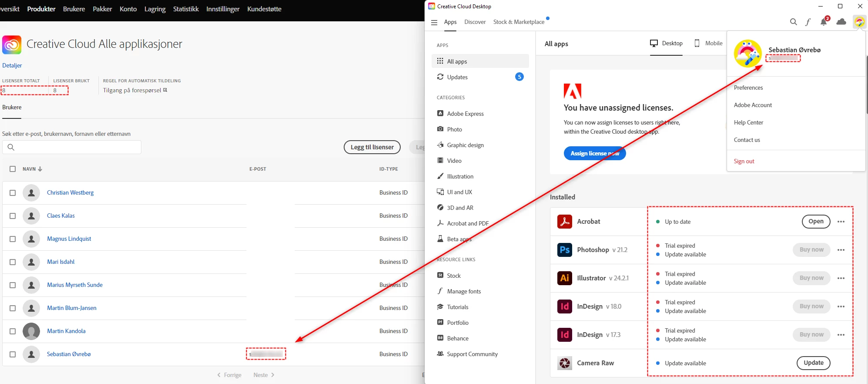Click Creative Cloud logo in Admin Console
868x384 pixels.
(12, 45)
